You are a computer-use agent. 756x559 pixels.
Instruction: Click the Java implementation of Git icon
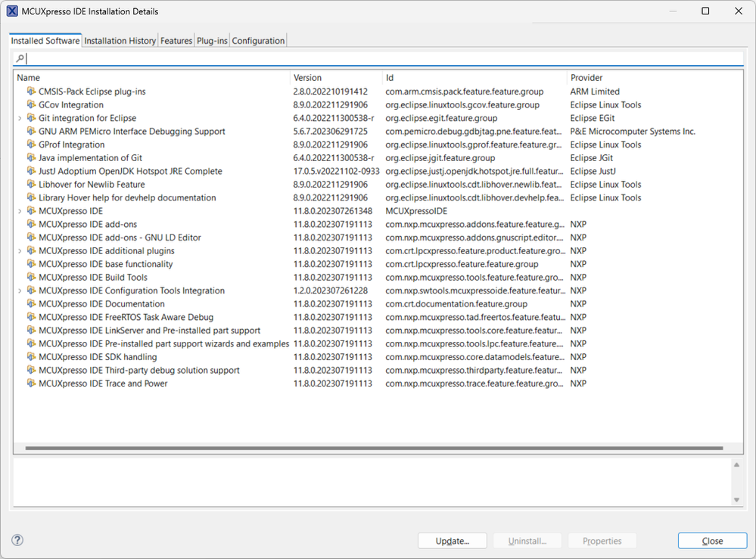[31, 157]
